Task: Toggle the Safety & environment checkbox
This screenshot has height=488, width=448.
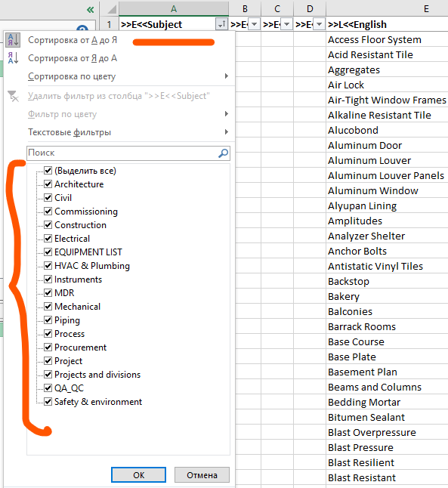Action: tap(48, 401)
